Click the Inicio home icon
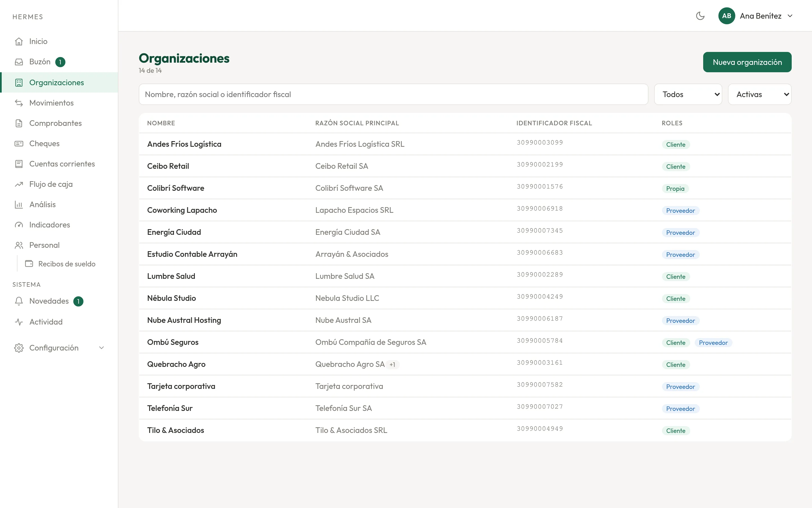The width and height of the screenshot is (812, 508). 19,41
